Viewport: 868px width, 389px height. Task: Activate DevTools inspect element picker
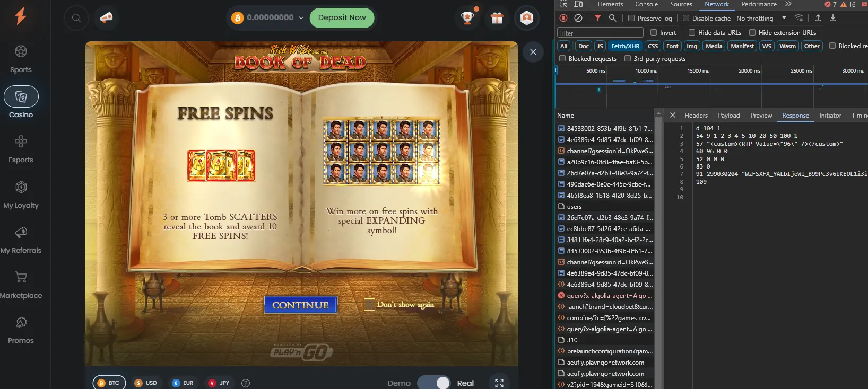563,4
